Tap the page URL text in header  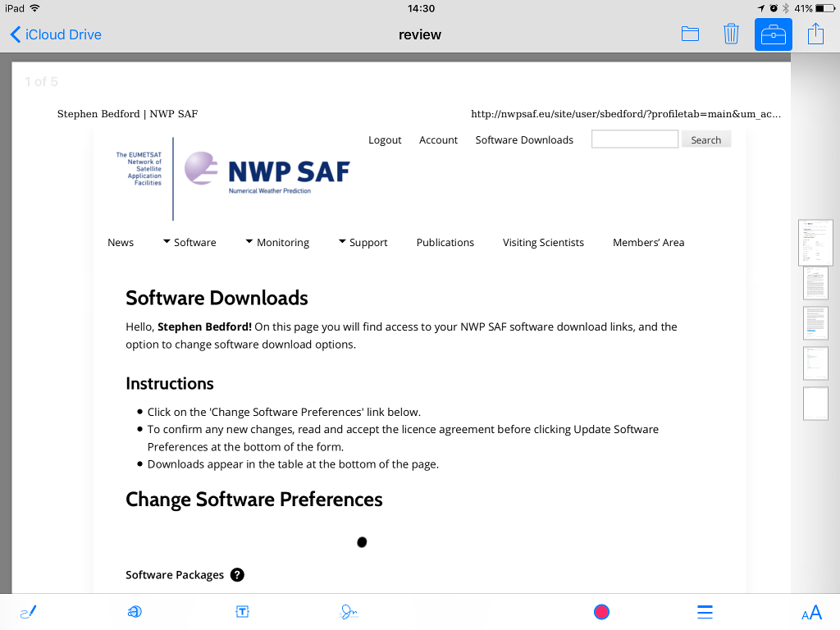(x=626, y=113)
